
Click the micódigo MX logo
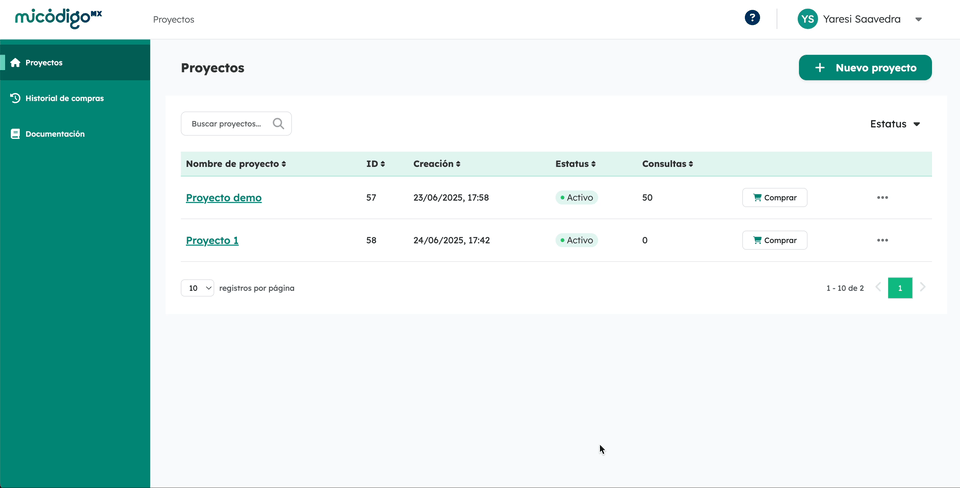click(x=59, y=18)
